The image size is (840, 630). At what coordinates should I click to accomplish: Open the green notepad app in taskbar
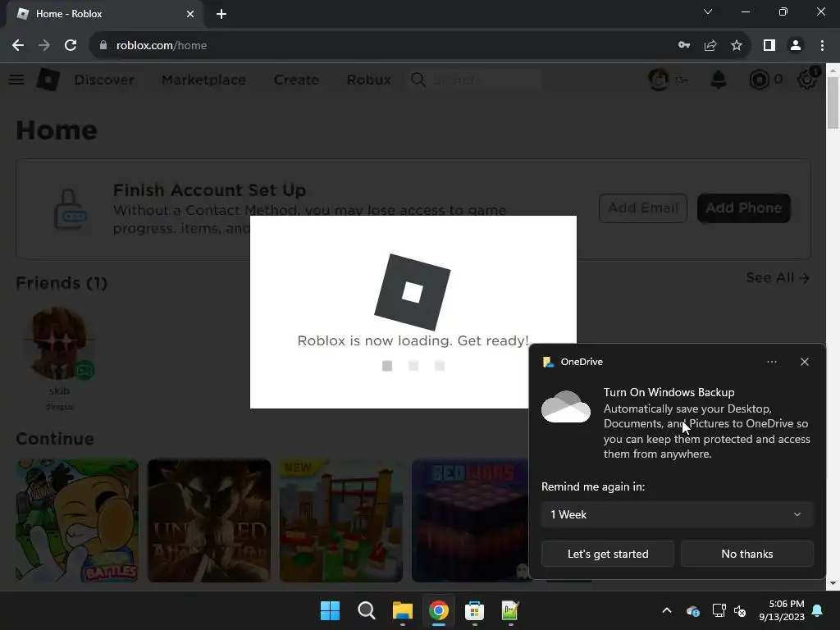[x=510, y=610]
